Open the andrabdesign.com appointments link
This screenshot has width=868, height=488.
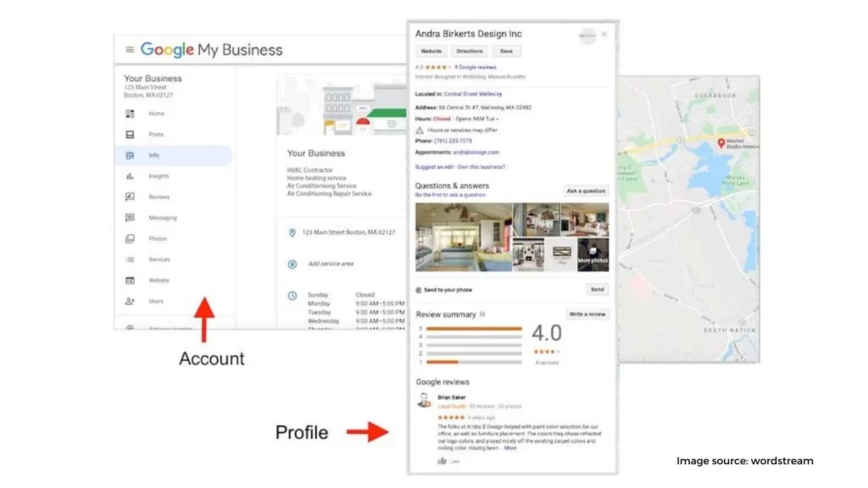pyautogui.click(x=476, y=152)
